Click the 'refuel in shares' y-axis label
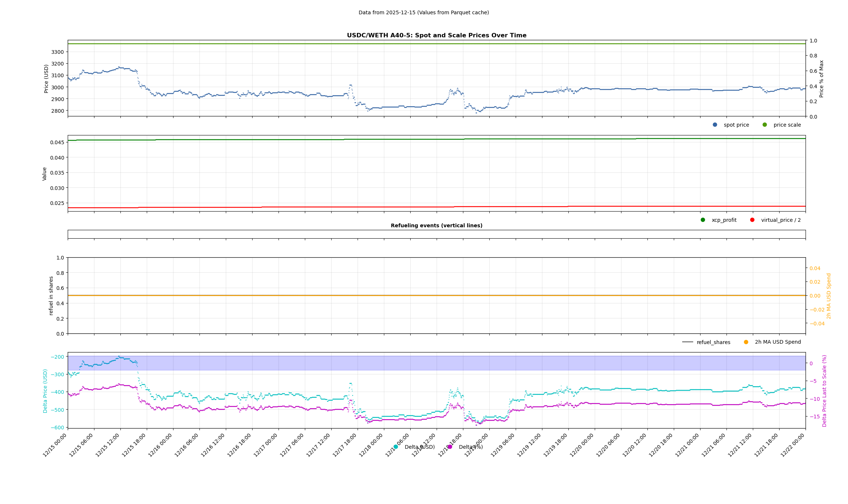 pyautogui.click(x=51, y=295)
